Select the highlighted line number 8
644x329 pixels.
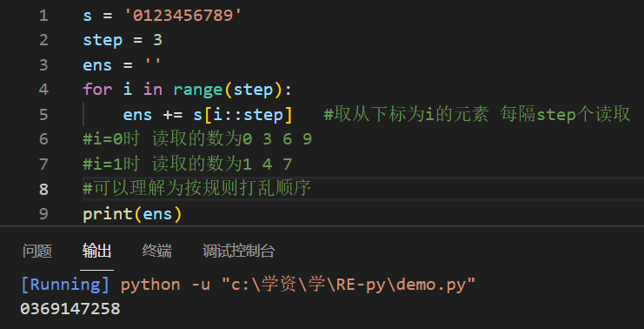click(x=43, y=189)
